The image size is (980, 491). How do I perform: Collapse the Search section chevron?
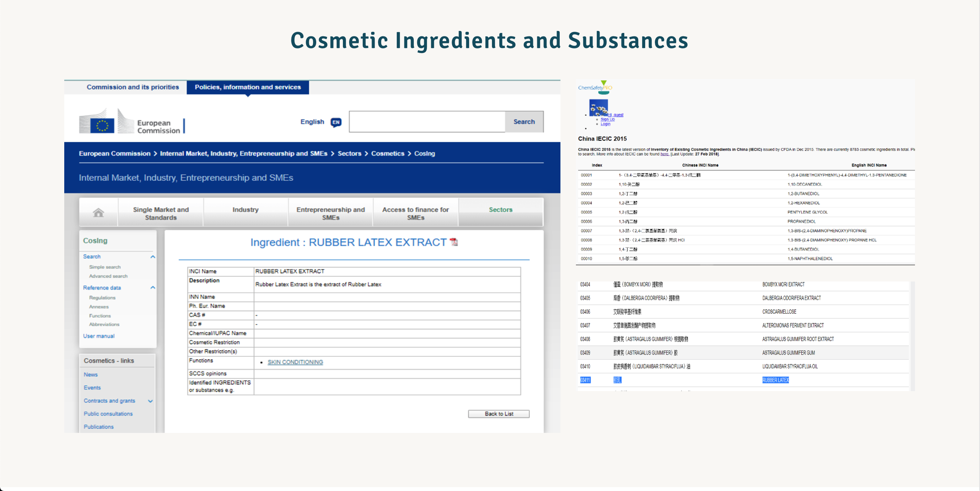click(x=153, y=257)
